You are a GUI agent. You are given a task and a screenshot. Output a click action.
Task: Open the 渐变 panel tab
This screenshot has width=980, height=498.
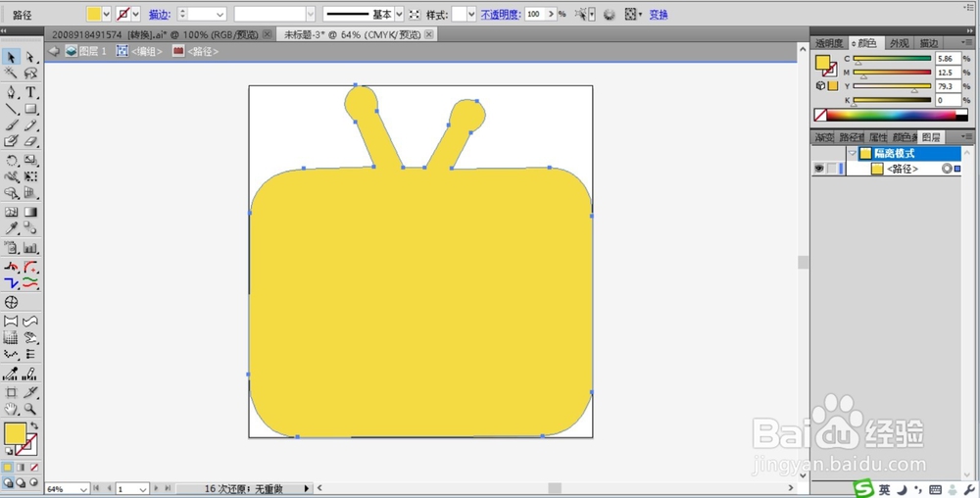click(823, 137)
